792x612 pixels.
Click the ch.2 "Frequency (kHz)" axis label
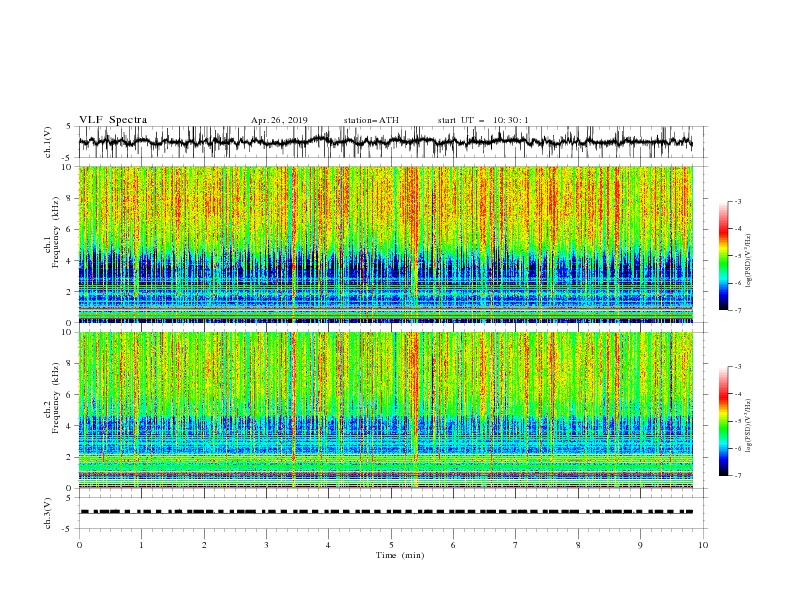coord(56,397)
